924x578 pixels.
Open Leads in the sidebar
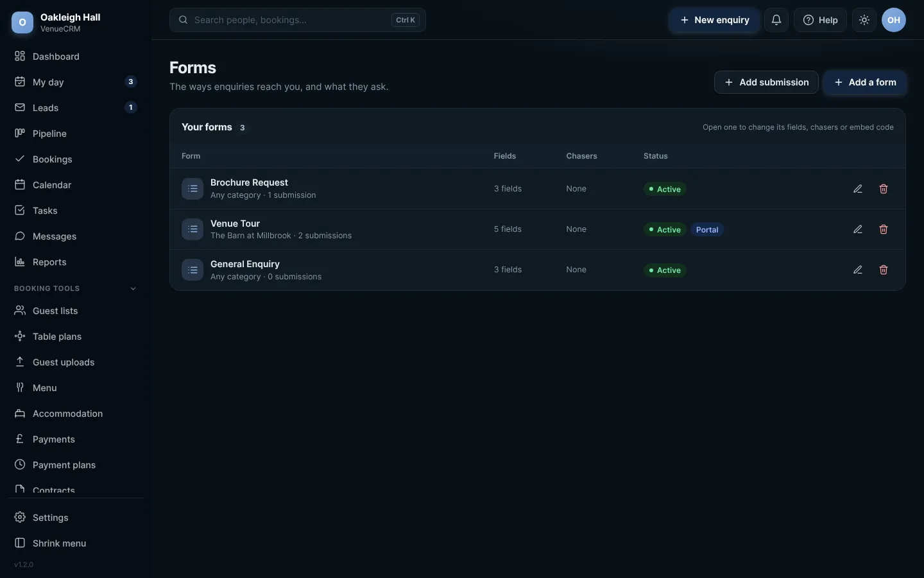(x=76, y=108)
